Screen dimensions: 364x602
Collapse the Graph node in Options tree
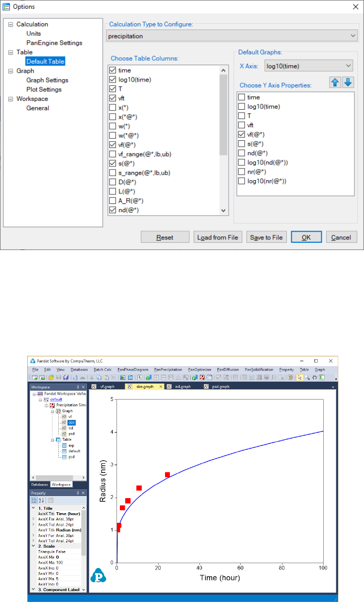(x=11, y=71)
